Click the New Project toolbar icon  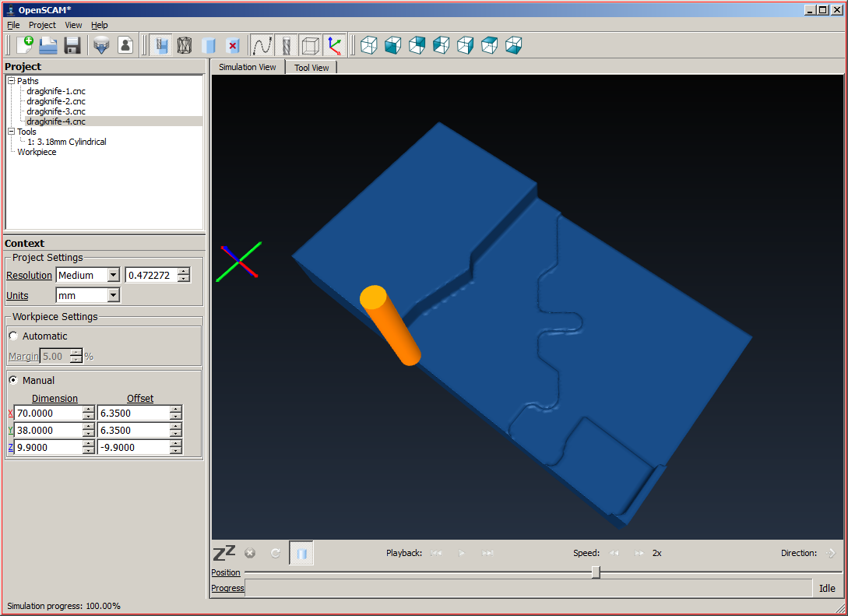point(24,45)
